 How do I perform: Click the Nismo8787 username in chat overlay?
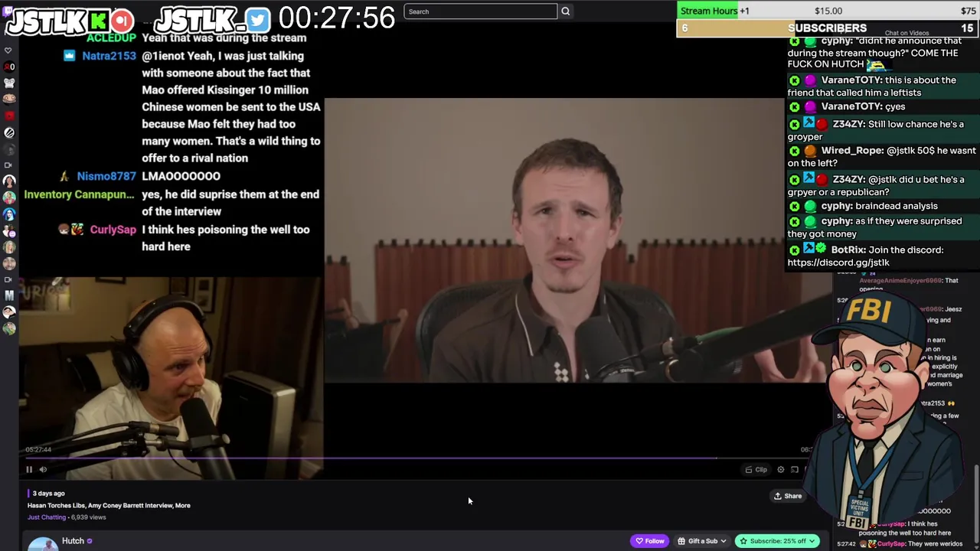point(106,176)
